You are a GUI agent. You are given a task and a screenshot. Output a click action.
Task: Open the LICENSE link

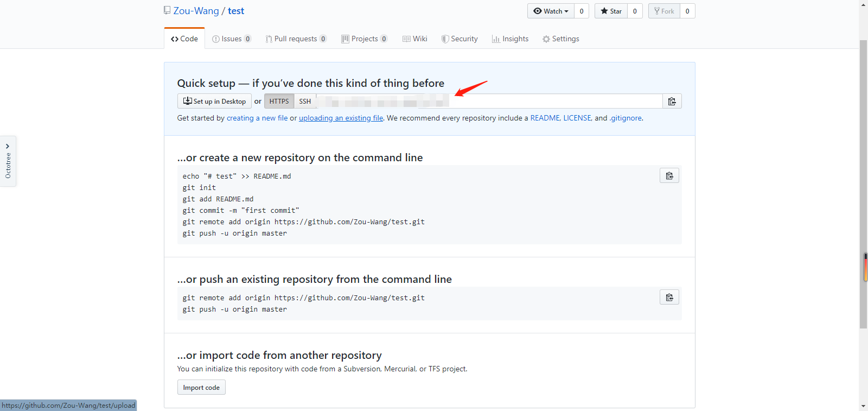(x=577, y=118)
